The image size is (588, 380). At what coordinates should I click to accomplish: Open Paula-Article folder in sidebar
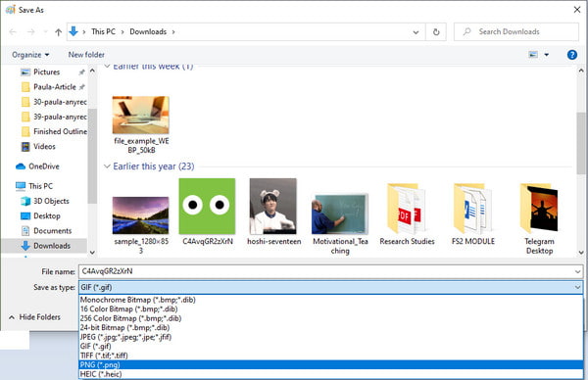coord(54,87)
